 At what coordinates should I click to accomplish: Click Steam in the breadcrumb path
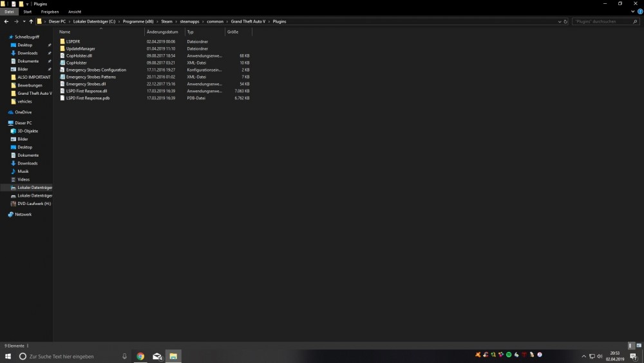(167, 21)
